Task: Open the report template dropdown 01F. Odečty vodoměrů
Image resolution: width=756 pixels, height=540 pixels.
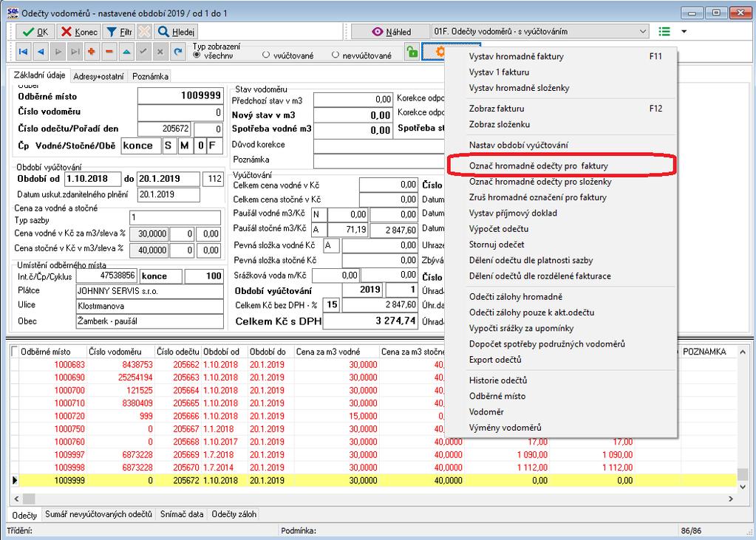Action: coord(540,32)
